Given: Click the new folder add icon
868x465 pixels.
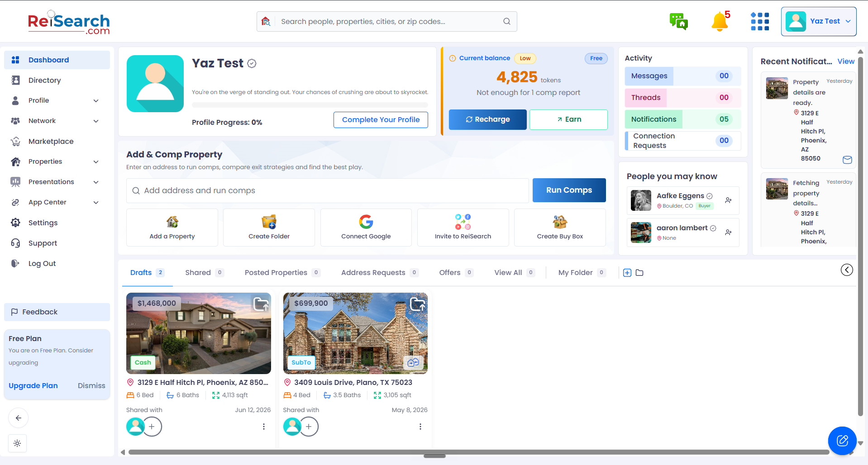Looking at the screenshot, I should [627, 273].
